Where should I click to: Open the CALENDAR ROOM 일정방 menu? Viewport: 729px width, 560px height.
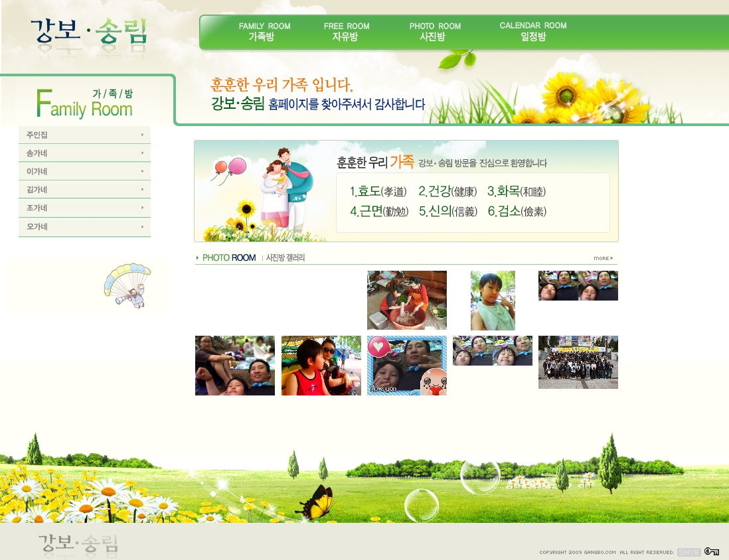pos(533,31)
